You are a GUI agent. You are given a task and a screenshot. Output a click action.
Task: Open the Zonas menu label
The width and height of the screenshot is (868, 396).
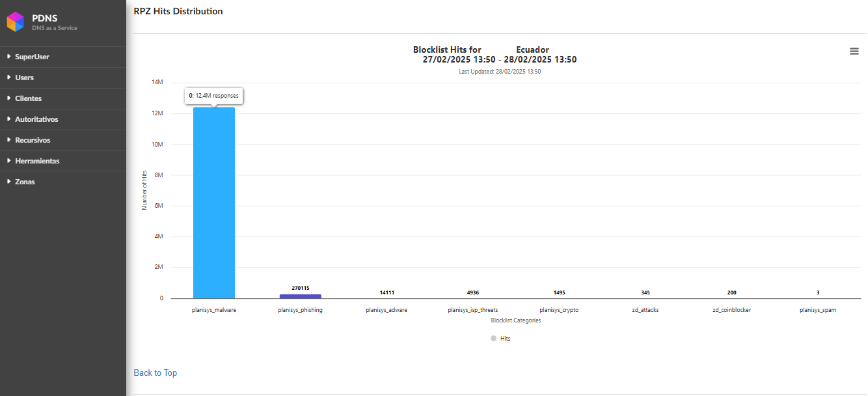[x=25, y=182]
